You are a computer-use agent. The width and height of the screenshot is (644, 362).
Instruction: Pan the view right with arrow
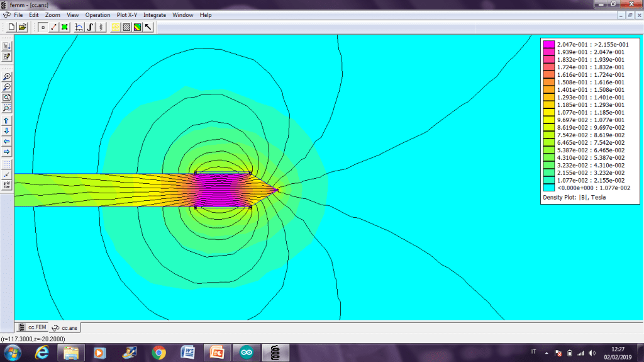coord(7,152)
